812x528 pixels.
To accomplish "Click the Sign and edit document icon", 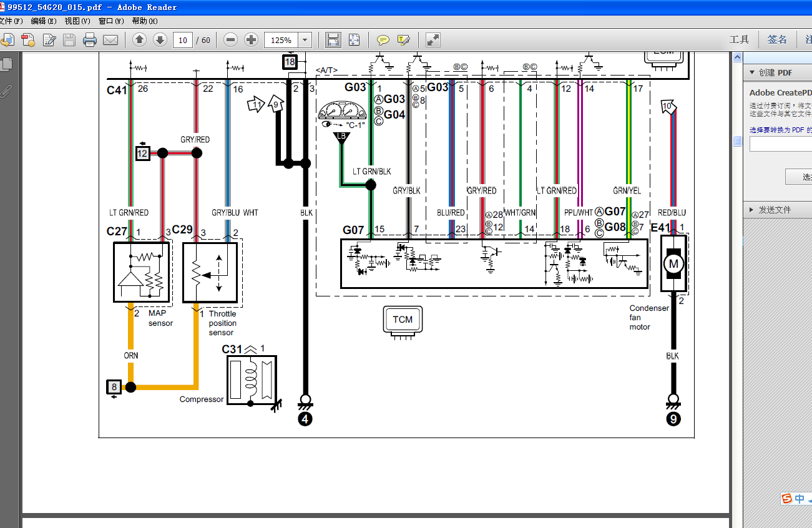I will point(49,41).
